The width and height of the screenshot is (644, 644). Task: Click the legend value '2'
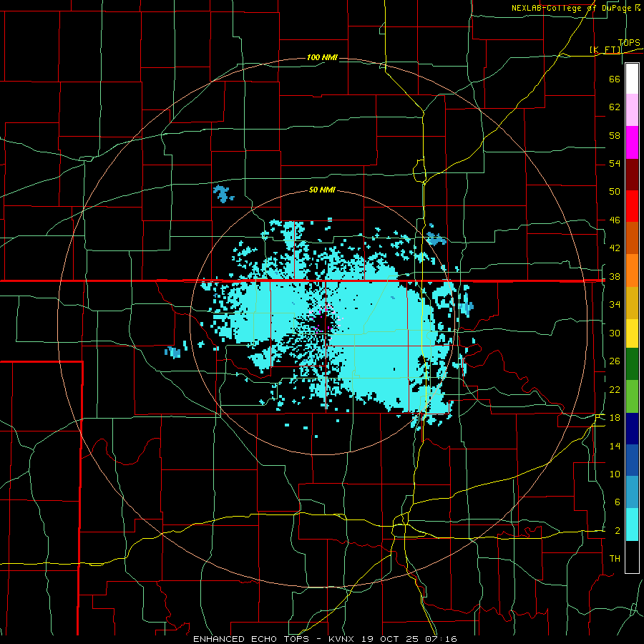[617, 531]
